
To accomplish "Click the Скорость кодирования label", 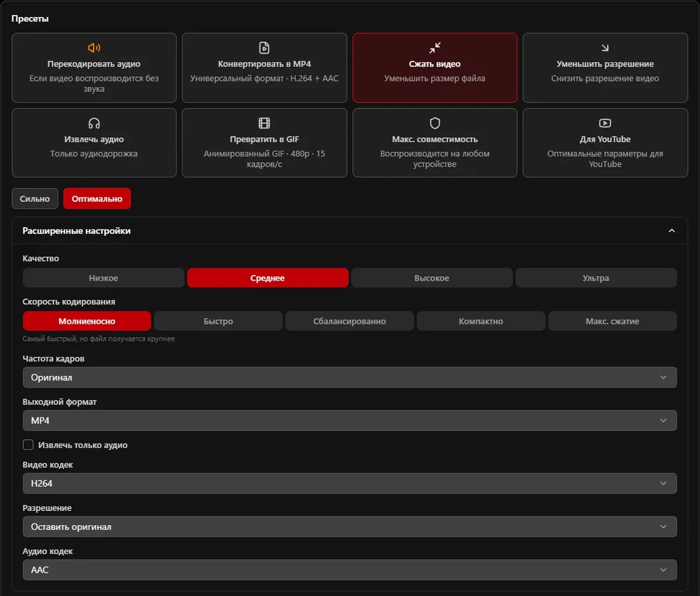I will [x=69, y=301].
